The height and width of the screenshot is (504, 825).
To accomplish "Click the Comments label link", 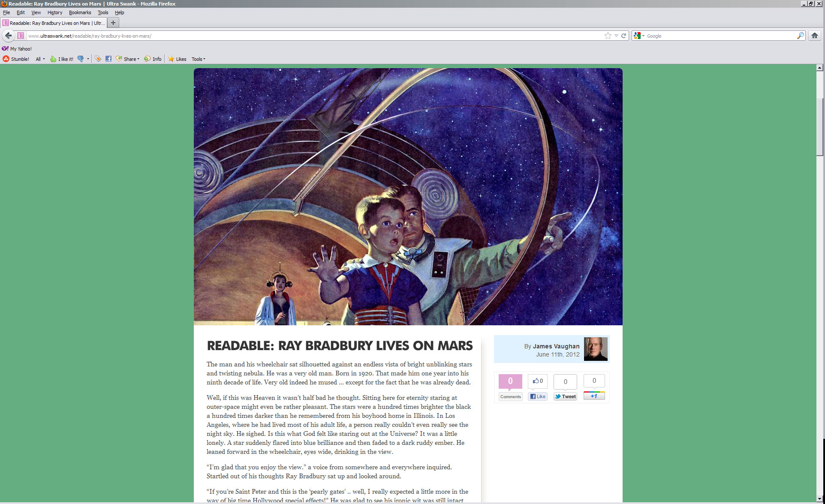I will pyautogui.click(x=510, y=397).
